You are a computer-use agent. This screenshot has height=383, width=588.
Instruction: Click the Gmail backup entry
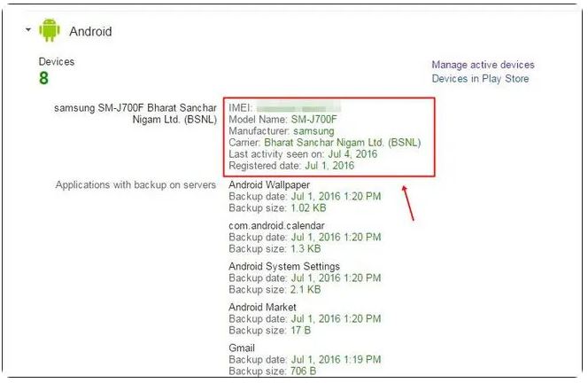(x=242, y=348)
